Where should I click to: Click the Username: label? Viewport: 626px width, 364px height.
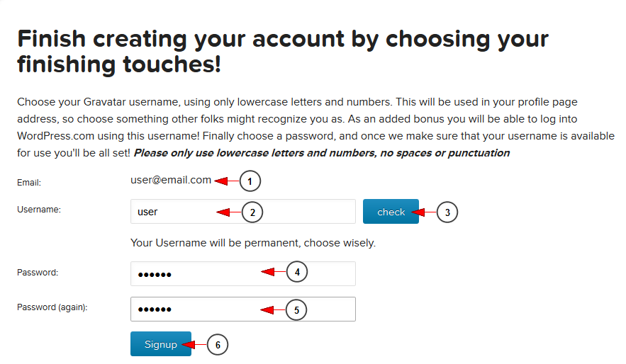[39, 210]
